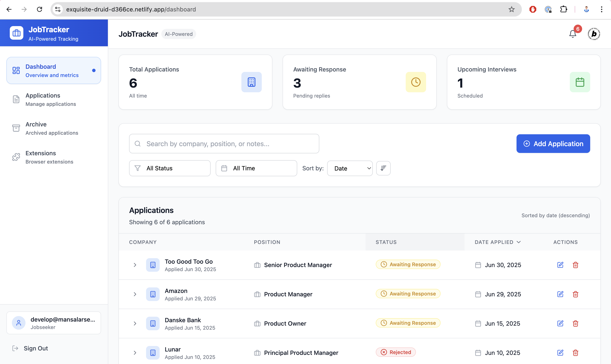Edit the Danske Bank application
Image resolution: width=611 pixels, height=364 pixels.
click(560, 323)
